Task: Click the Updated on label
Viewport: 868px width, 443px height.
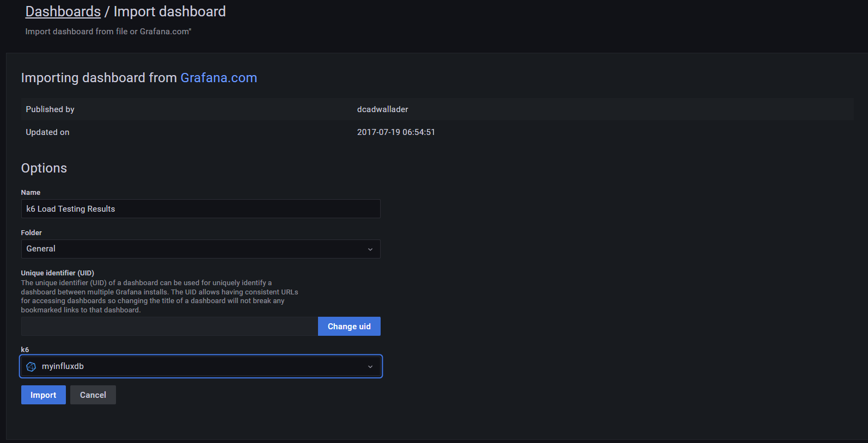Action: tap(47, 132)
